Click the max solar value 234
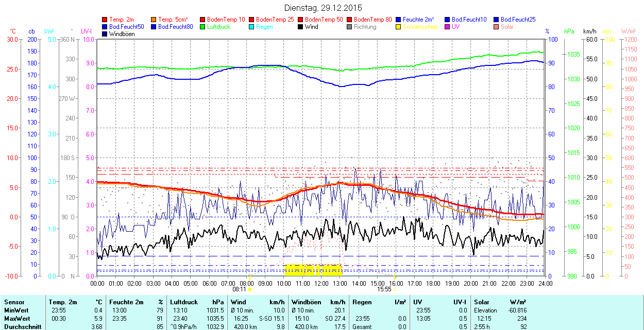Viewport: 644px width, 330px height. pos(521,319)
